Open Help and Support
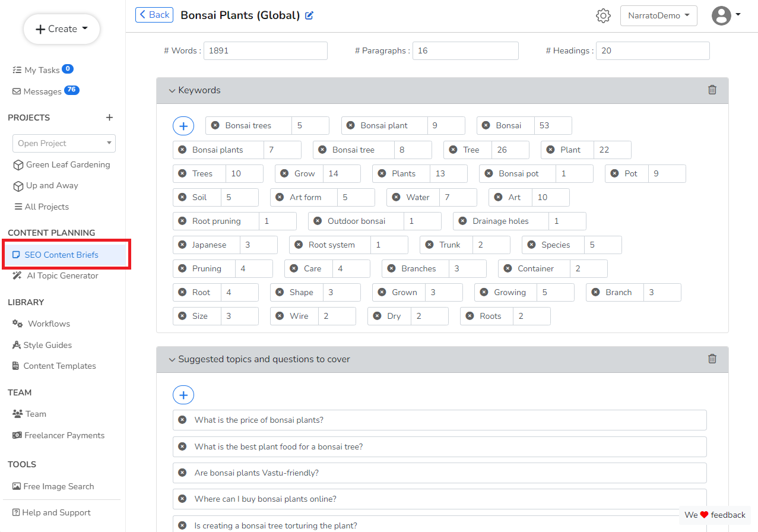 (x=52, y=512)
